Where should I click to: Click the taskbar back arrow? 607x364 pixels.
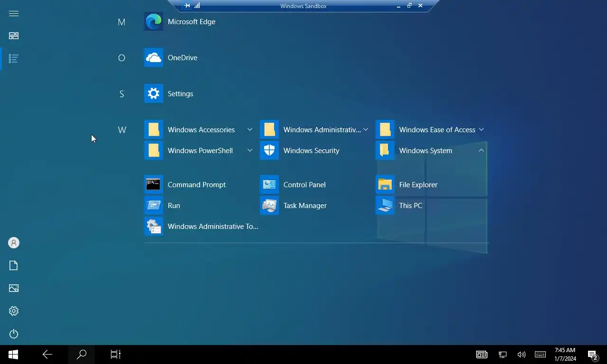[x=47, y=355]
